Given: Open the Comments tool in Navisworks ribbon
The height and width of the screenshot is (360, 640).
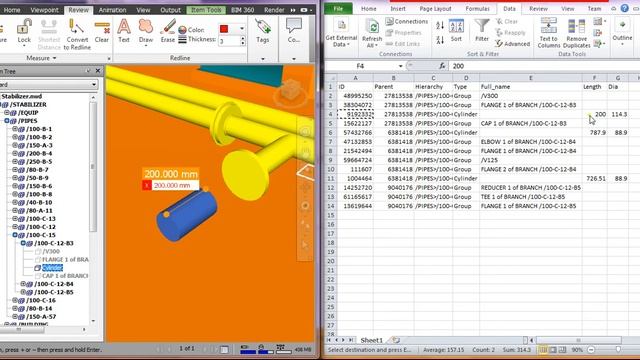Looking at the screenshot, I should coord(293,31).
